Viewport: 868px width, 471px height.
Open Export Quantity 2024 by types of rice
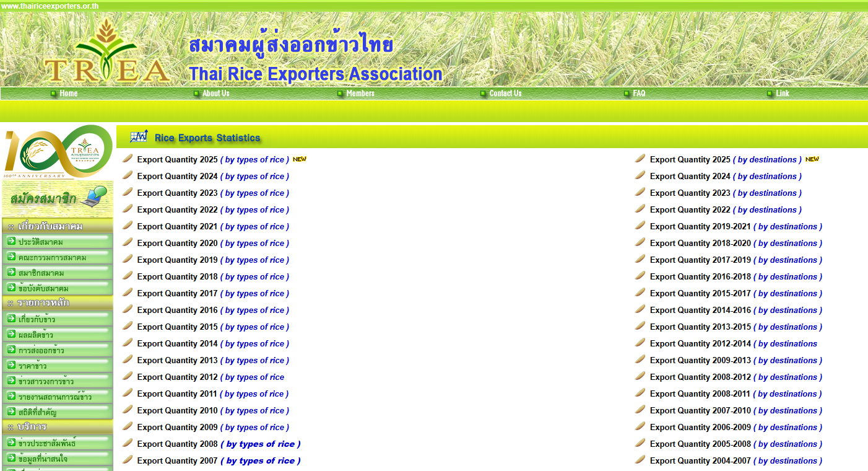point(254,177)
